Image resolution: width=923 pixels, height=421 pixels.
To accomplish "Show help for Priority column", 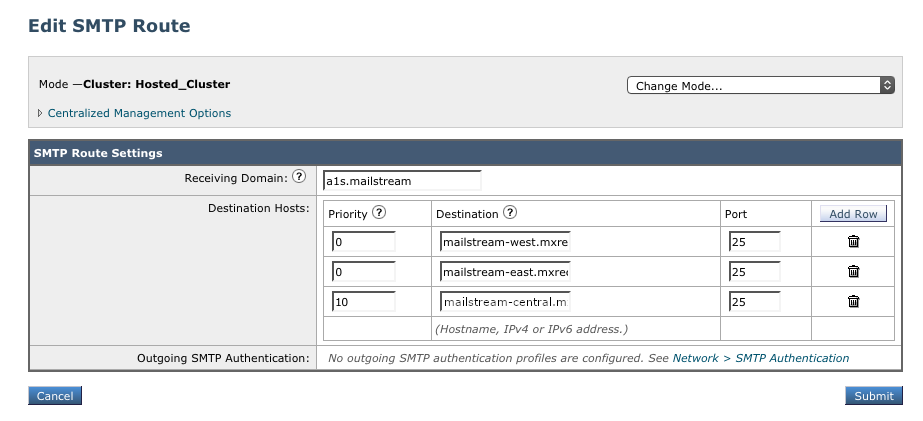I will pos(378,213).
